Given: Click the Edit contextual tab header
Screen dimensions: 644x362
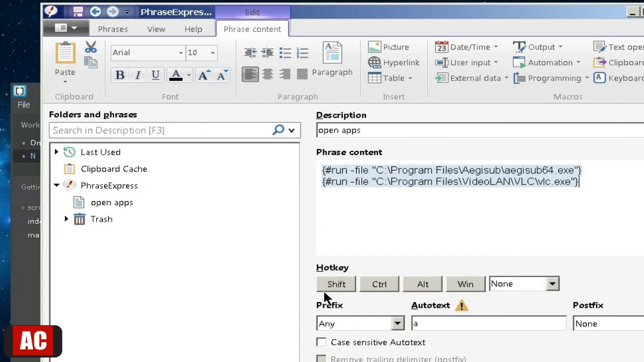Looking at the screenshot, I should 253,12.
